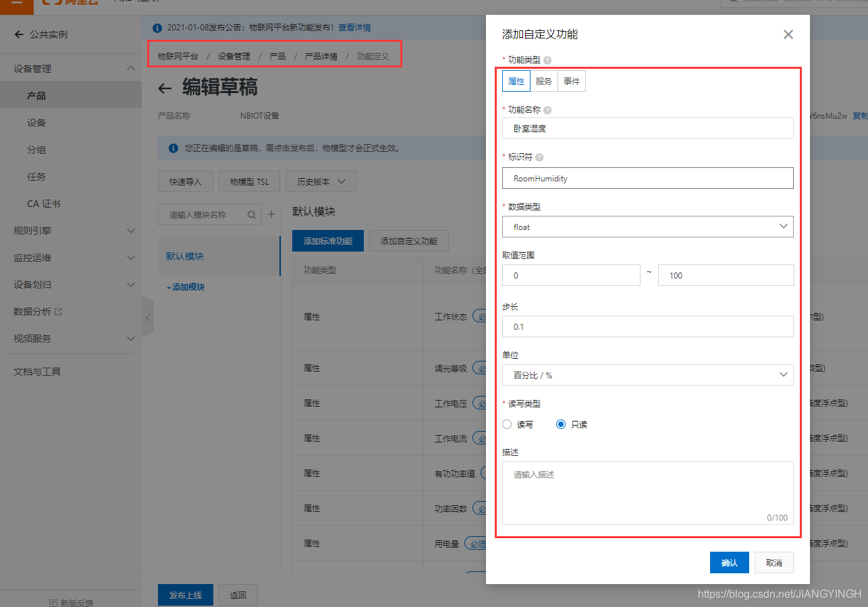
Task: Click the 发布上线 button
Action: [x=186, y=596]
